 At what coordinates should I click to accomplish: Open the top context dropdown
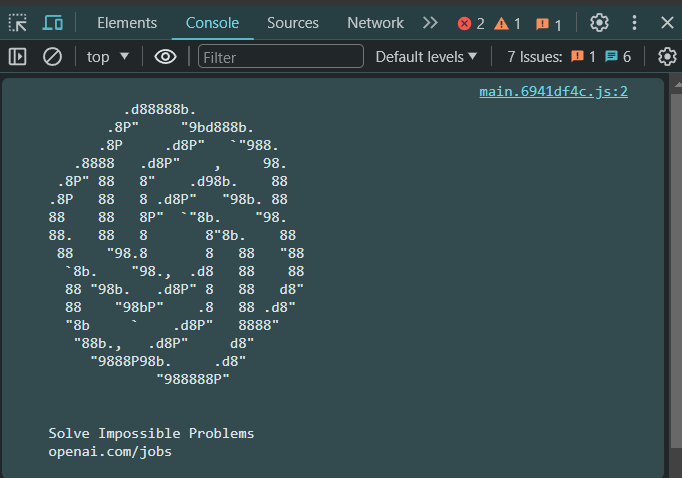107,57
